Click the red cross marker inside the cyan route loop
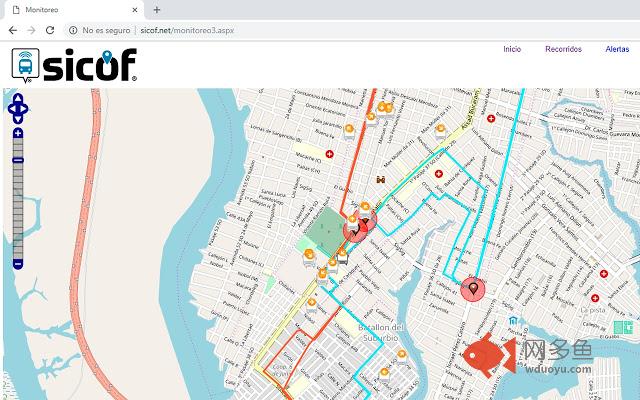The image size is (640, 400). coord(439,174)
